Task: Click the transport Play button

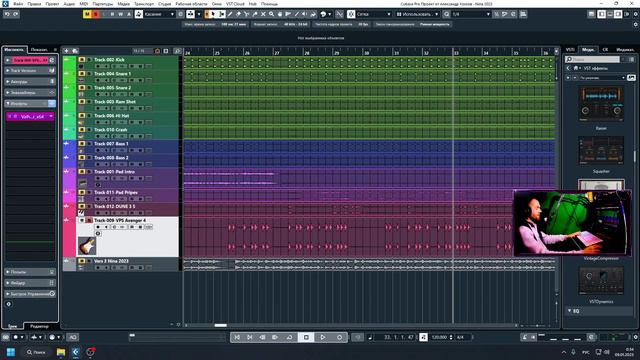Action: (323, 337)
